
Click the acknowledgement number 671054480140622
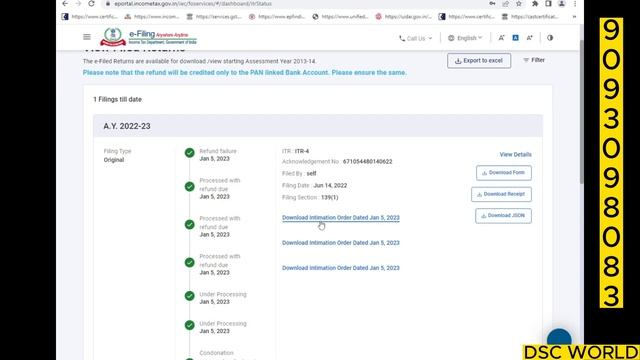pos(367,162)
